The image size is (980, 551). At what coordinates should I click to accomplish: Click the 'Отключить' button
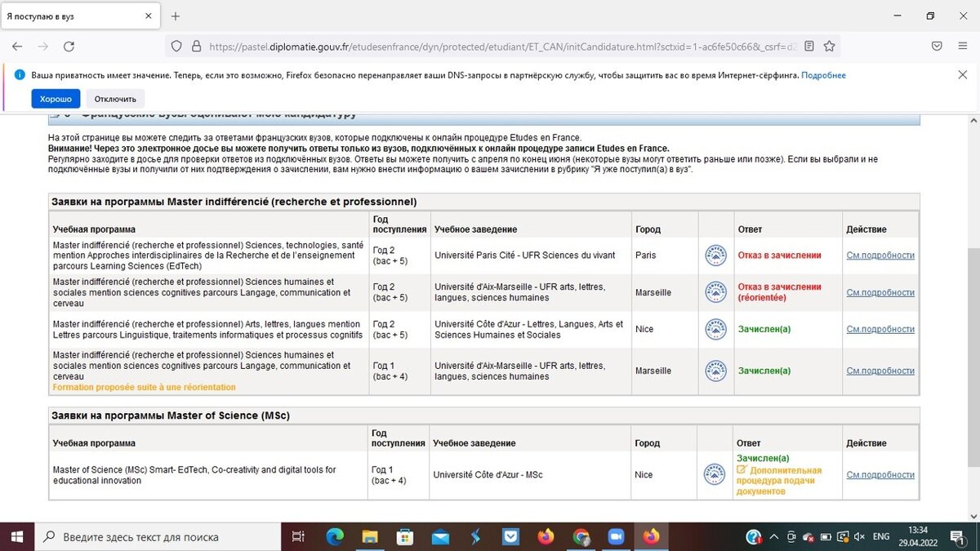[x=115, y=99]
